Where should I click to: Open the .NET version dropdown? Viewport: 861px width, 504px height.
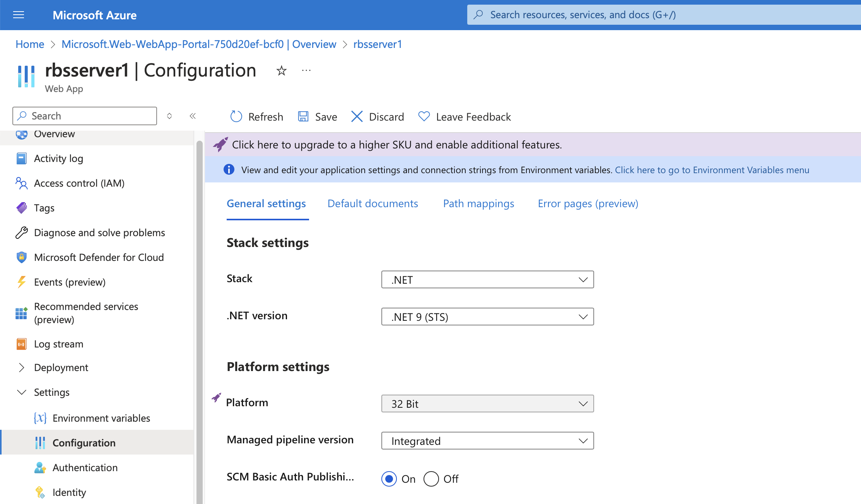coord(487,317)
